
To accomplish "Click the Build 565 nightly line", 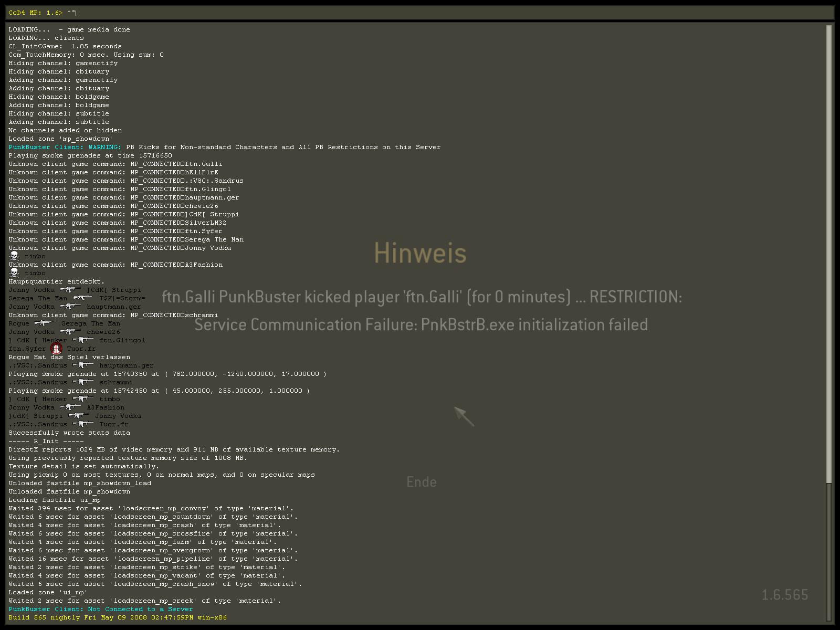I will (118, 617).
